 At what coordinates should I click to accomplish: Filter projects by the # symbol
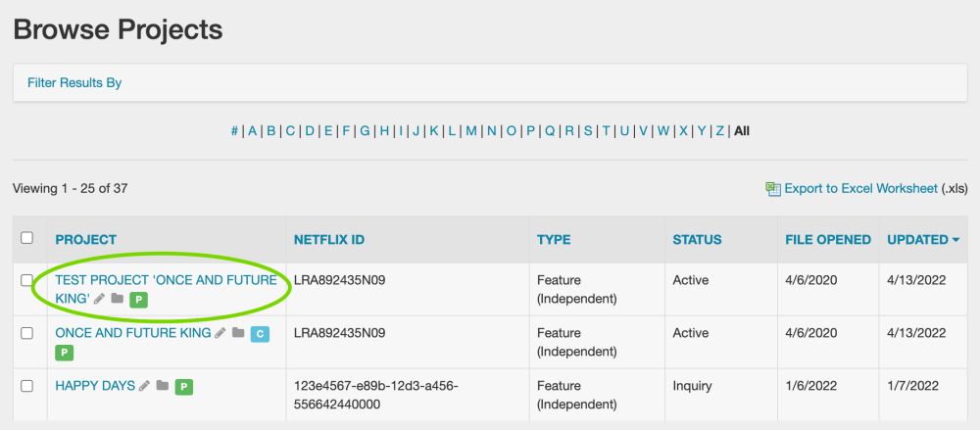click(234, 130)
